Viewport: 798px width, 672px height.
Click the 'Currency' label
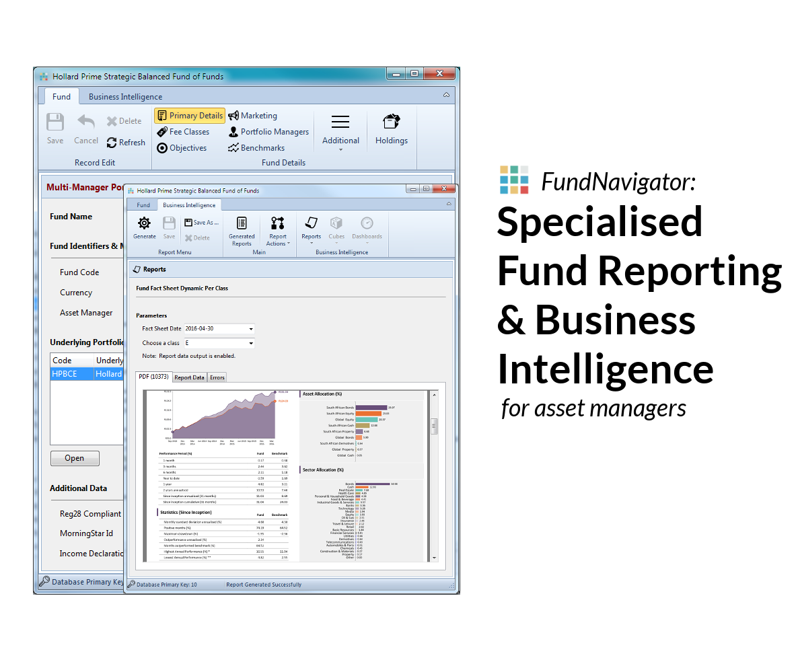(x=76, y=293)
